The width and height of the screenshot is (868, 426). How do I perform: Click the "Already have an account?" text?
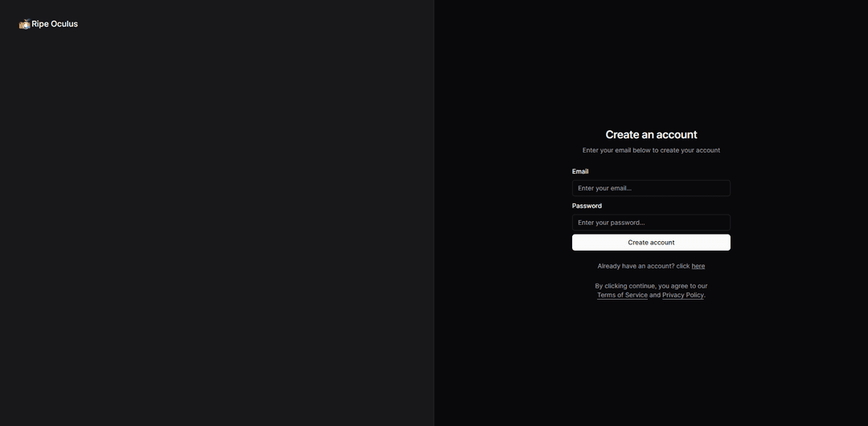click(x=635, y=266)
